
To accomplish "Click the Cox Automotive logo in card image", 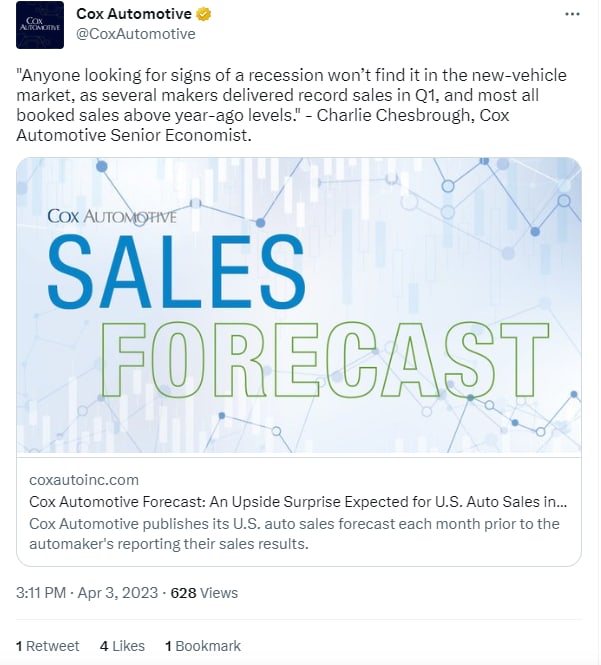I will [x=112, y=214].
